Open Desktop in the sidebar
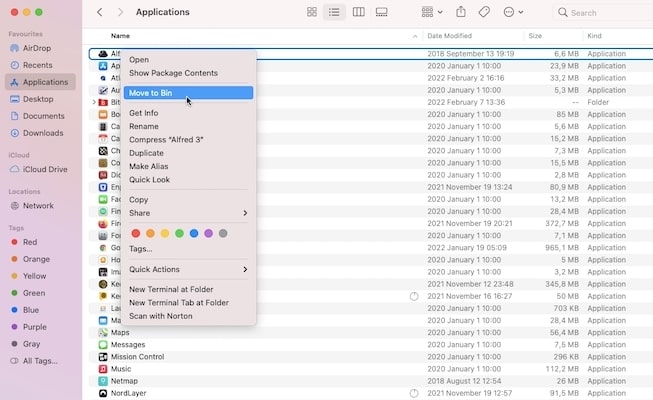653x400 pixels. click(41, 99)
